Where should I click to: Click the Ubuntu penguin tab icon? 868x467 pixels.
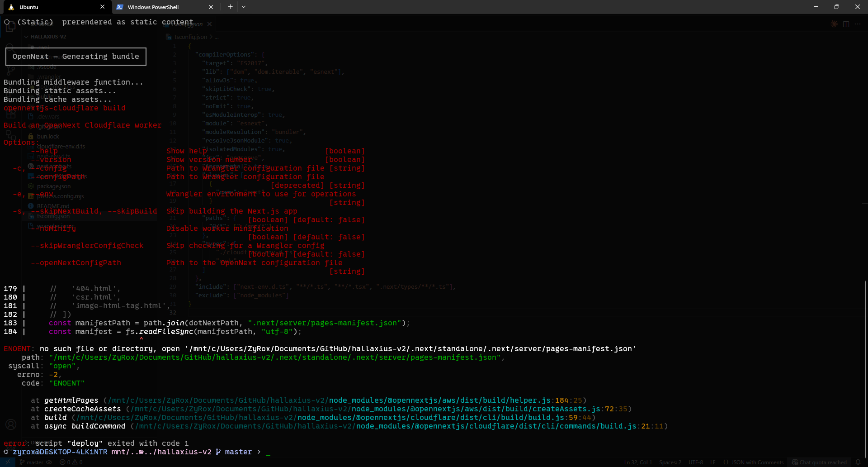tap(11, 7)
